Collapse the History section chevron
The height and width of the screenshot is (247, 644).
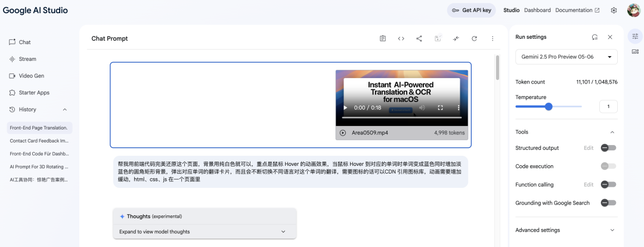(x=64, y=110)
